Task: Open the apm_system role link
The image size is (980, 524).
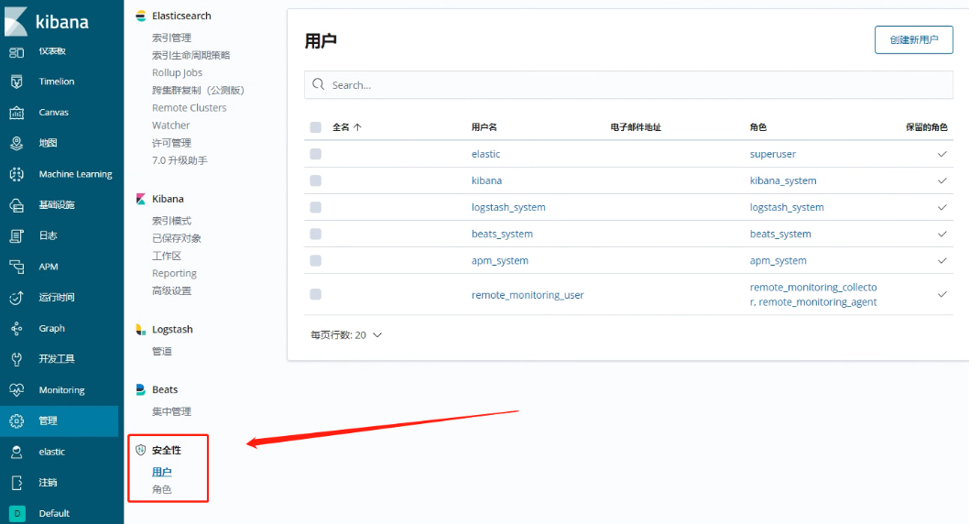Action: click(x=779, y=260)
